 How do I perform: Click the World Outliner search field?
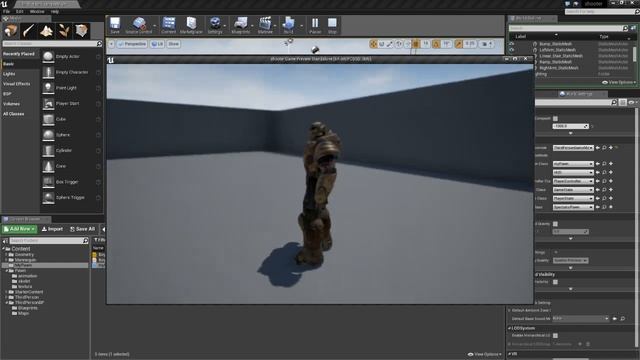coord(568,28)
